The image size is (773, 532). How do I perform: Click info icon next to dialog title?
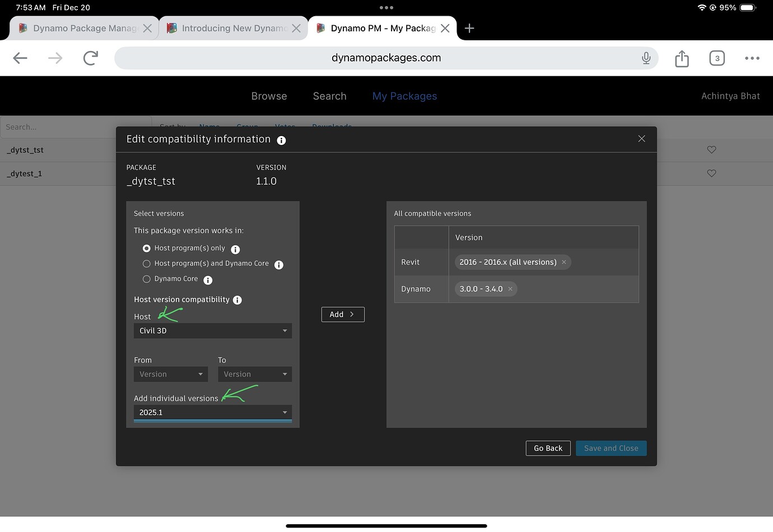281,140
